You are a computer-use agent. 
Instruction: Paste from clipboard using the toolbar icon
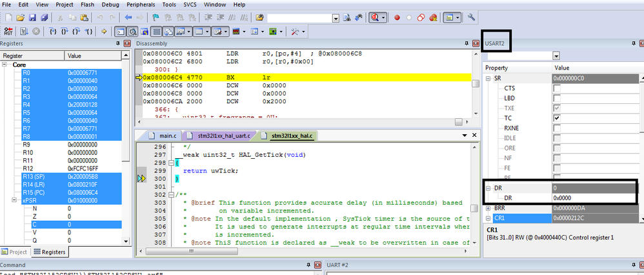[84, 17]
